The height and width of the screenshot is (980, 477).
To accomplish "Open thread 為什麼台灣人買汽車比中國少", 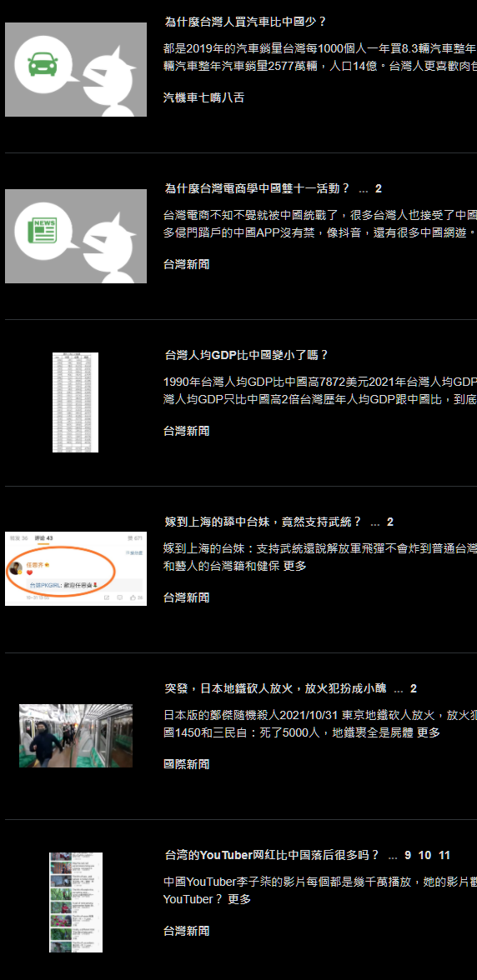I will [246, 22].
